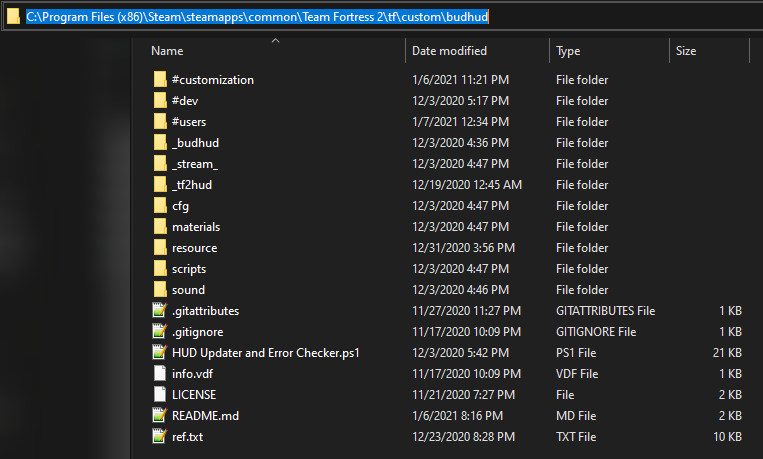
Task: Sort files by the Size column header
Action: [x=686, y=51]
